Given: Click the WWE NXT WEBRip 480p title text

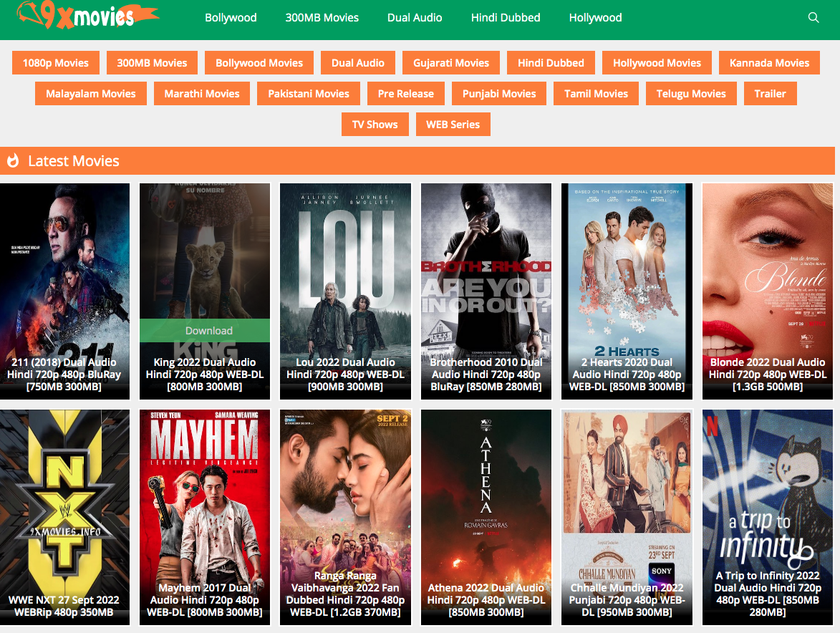Looking at the screenshot, I should (64, 606).
